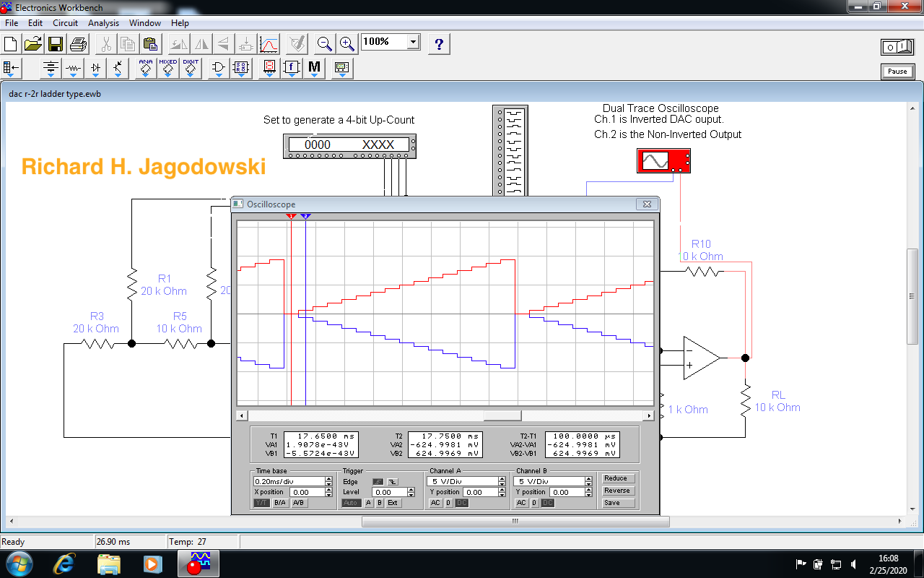Screen dimensions: 924x578
Task: Open the Controls (f) parts bin
Action: point(292,69)
